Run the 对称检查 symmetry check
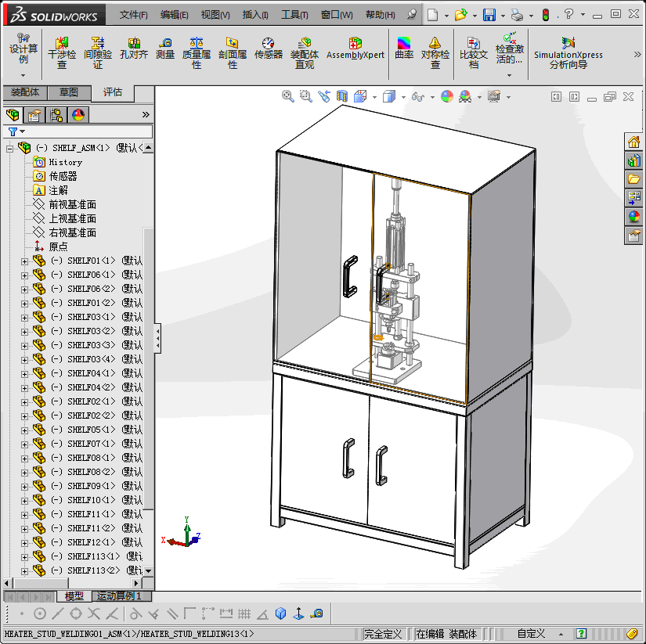The width and height of the screenshot is (646, 644). click(435, 53)
